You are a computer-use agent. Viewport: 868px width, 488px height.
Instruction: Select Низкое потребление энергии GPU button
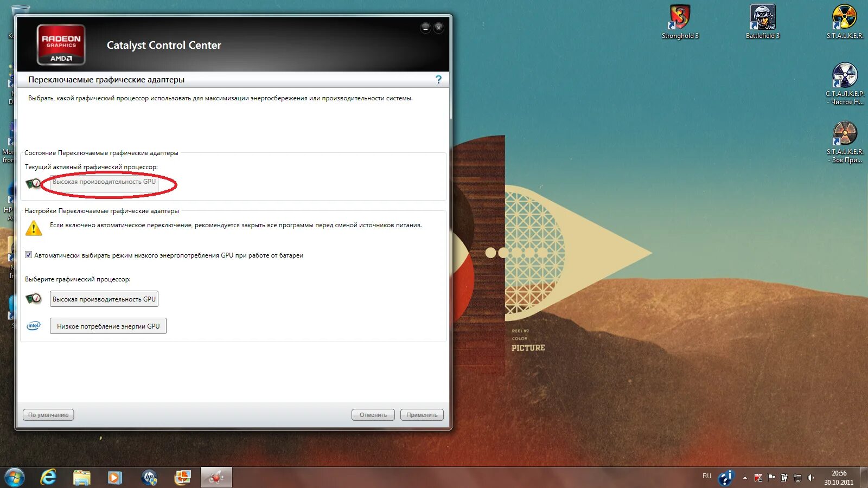108,326
